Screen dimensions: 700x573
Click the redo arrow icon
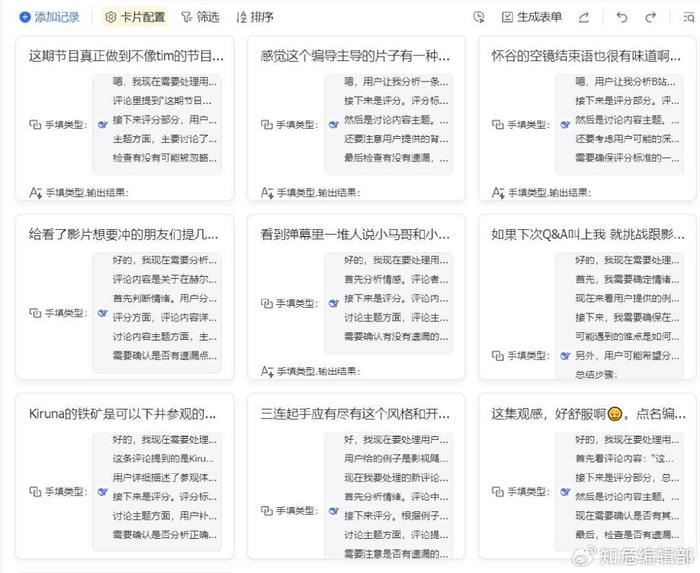click(x=650, y=17)
